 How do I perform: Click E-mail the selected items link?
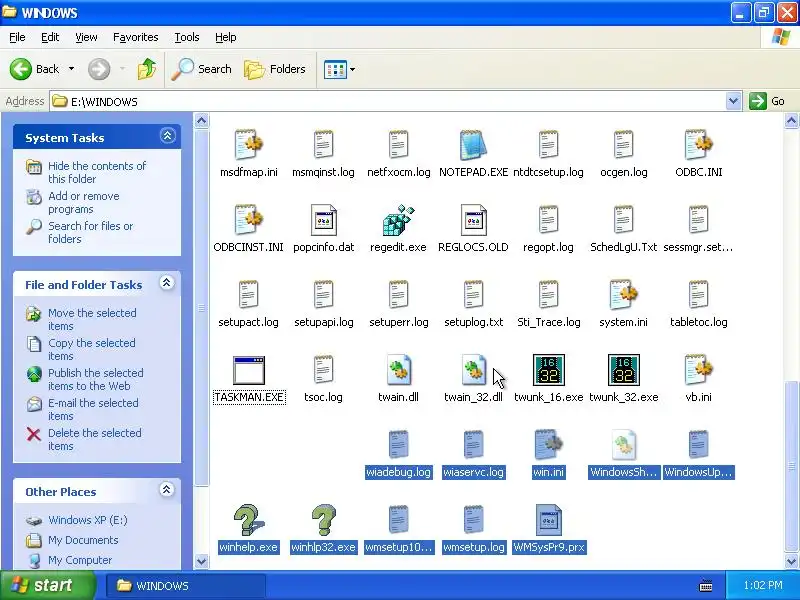pos(93,409)
